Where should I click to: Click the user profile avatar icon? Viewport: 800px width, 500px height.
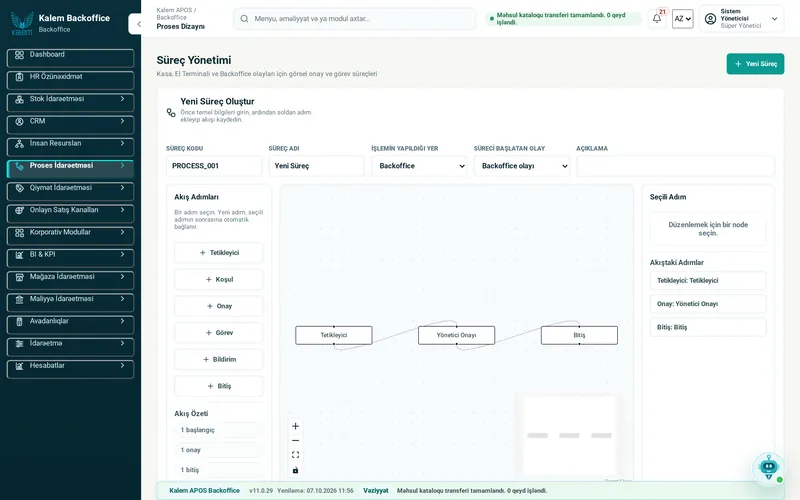[x=710, y=19]
